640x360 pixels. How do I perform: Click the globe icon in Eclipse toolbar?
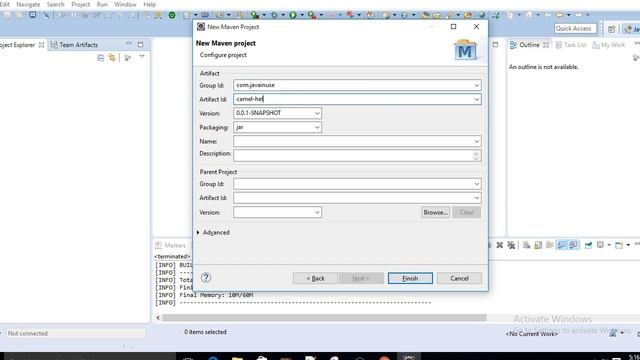[482, 15]
